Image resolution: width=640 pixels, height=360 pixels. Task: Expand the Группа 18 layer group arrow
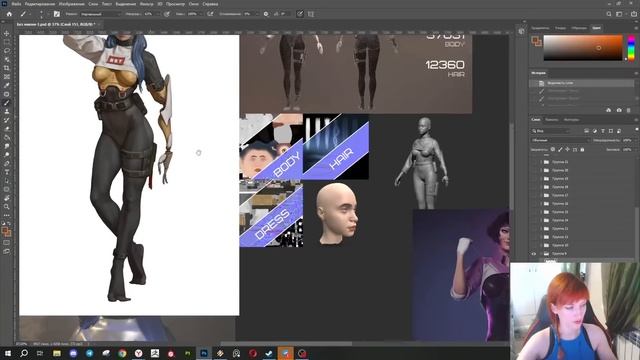541,187
